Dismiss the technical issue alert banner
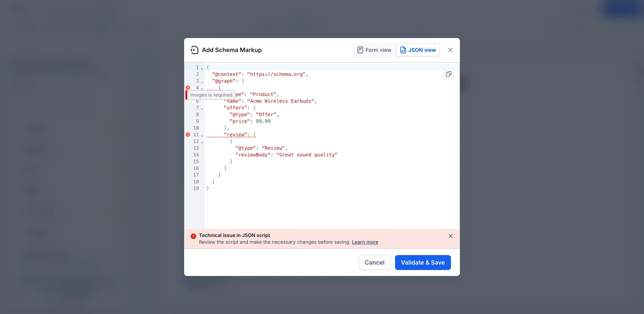The width and height of the screenshot is (644, 314). pos(451,236)
